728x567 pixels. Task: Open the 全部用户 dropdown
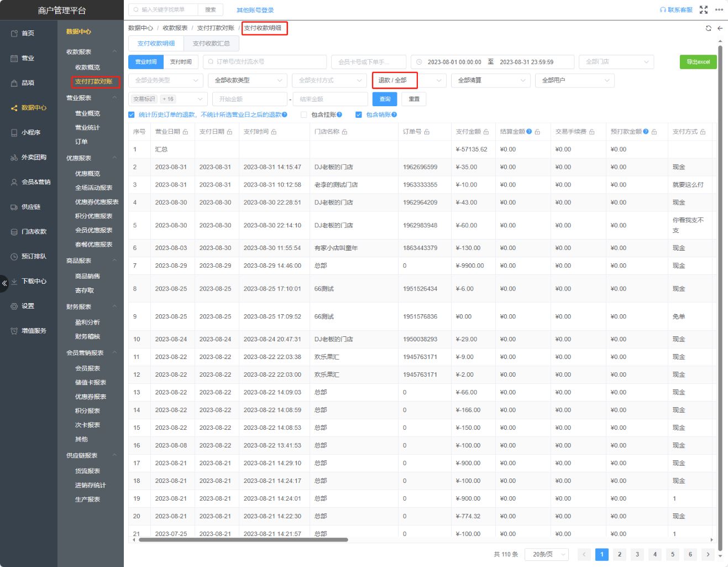click(575, 80)
